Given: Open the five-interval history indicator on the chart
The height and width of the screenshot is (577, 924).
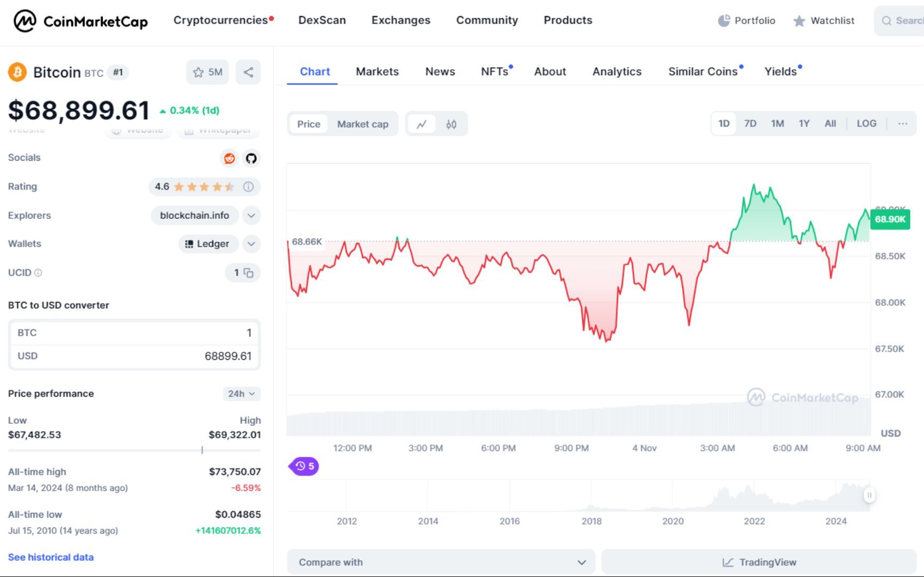Looking at the screenshot, I should click(303, 466).
